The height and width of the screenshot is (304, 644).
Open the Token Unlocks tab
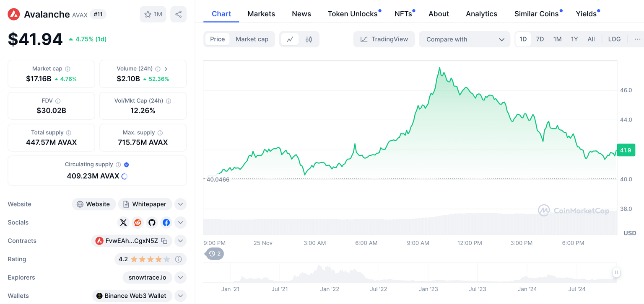(x=353, y=14)
